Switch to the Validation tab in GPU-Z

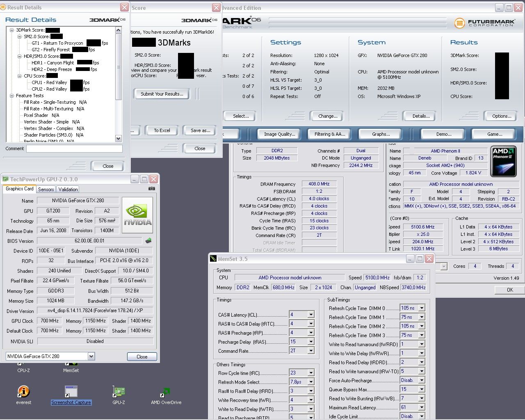coord(68,189)
